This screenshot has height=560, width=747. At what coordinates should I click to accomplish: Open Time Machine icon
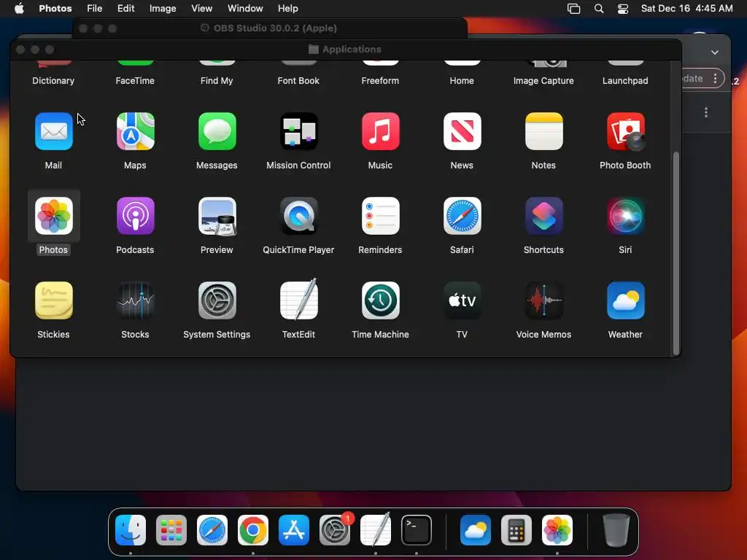(x=380, y=300)
